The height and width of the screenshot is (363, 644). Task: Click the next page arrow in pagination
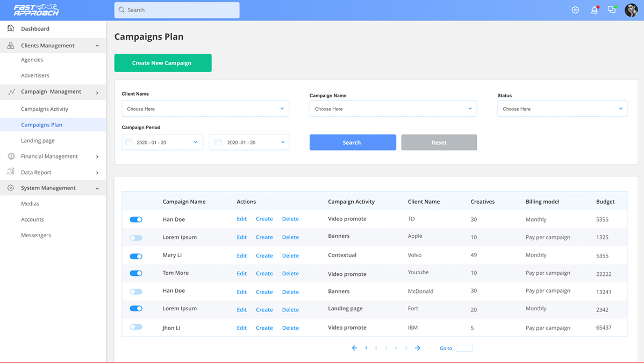[x=418, y=348]
